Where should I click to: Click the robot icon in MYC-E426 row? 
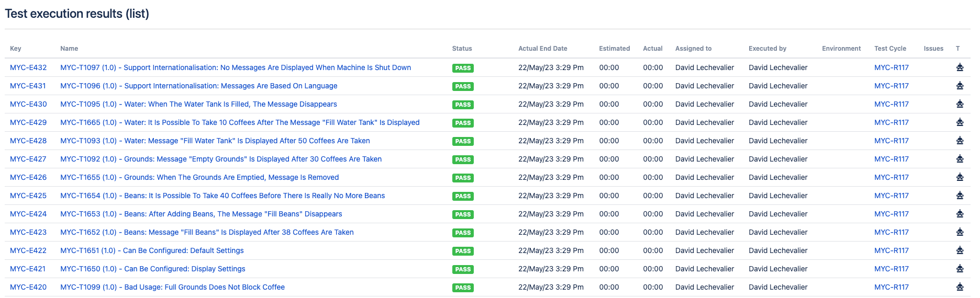coord(960,177)
